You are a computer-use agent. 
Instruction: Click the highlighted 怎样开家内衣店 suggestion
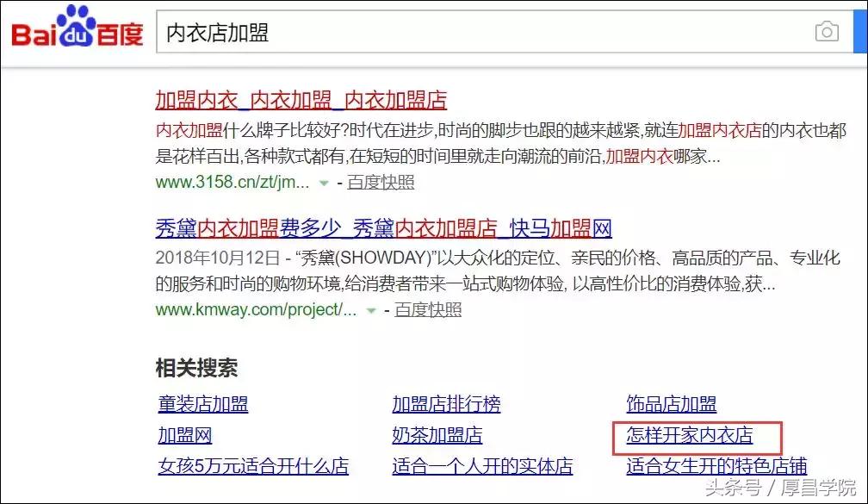690,437
